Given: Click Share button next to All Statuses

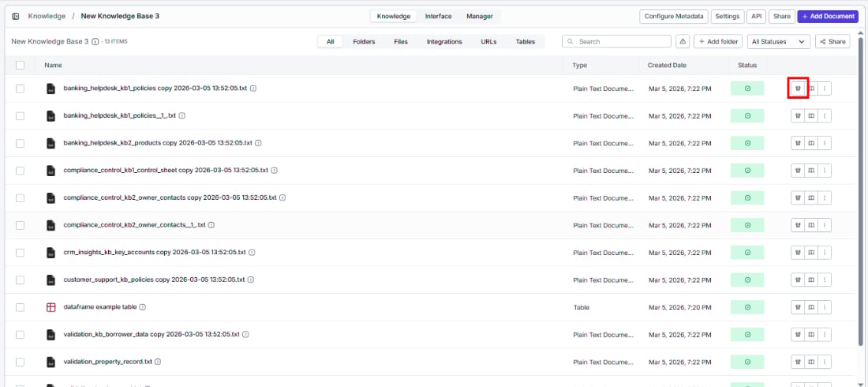Looking at the screenshot, I should click(x=832, y=42).
